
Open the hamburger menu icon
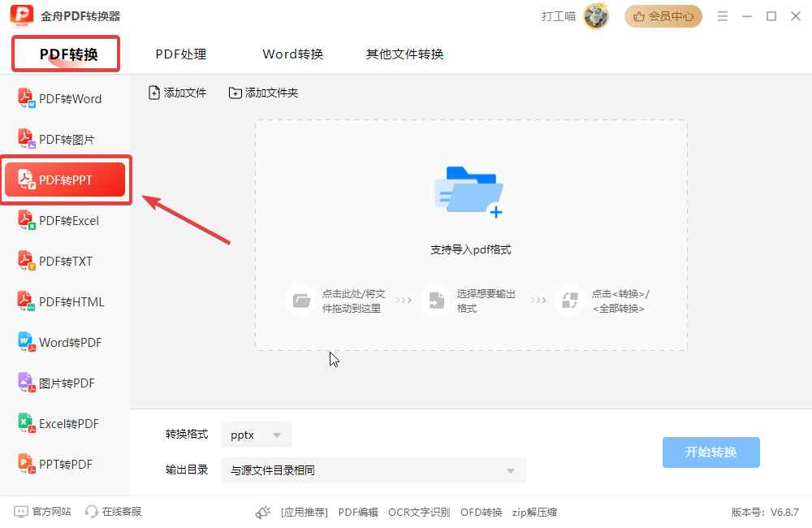tap(723, 16)
